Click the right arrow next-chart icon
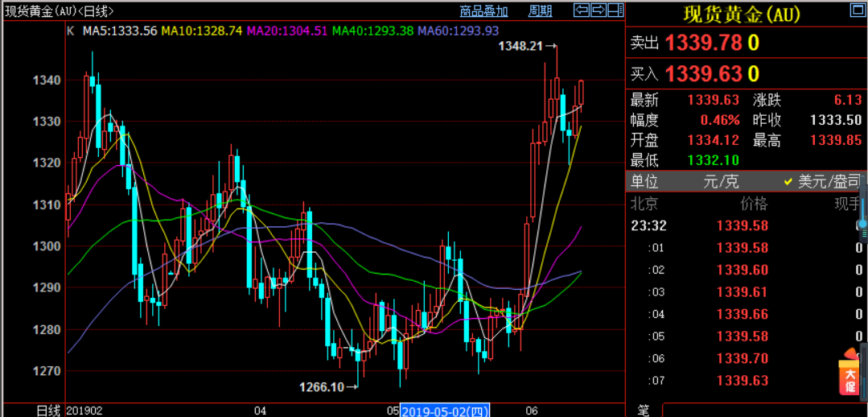Screen dimensions: 868x417 coord(599,10)
